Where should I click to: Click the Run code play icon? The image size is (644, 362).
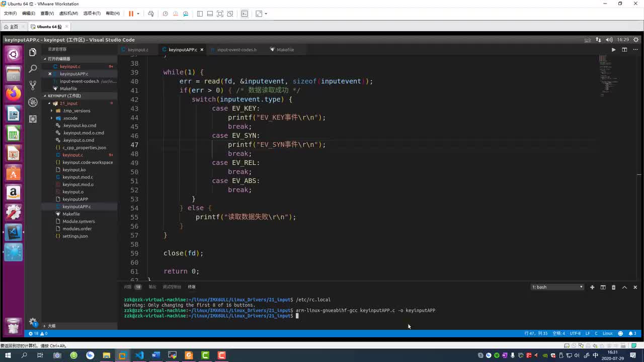coord(613,50)
